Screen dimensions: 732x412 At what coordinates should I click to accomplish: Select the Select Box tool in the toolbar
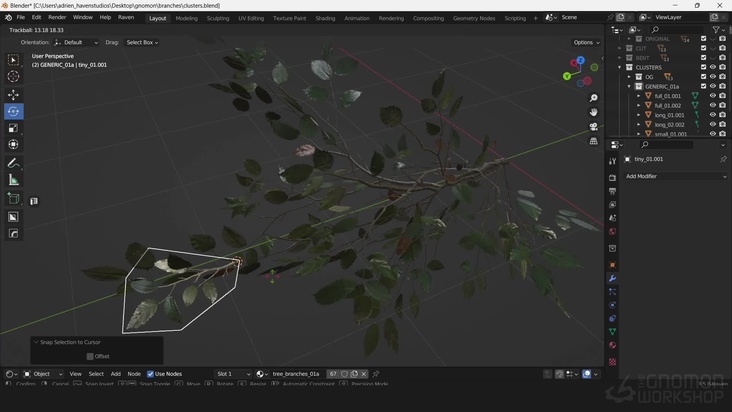[13, 60]
